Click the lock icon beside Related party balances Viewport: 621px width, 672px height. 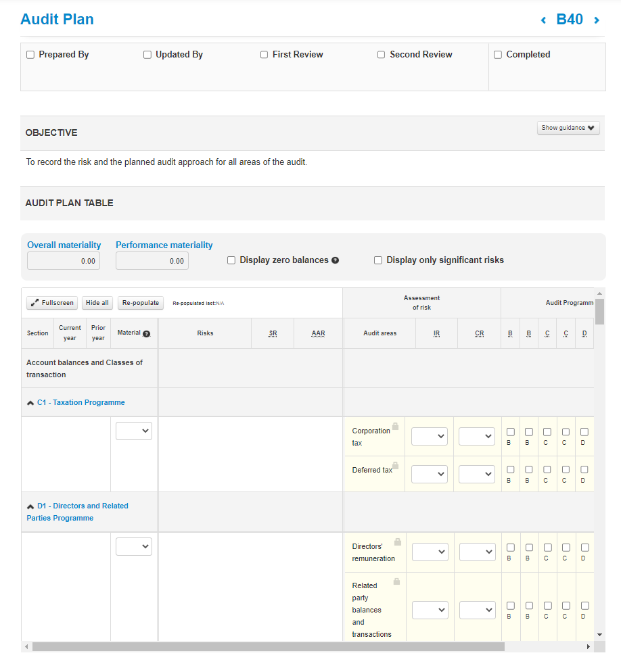397,580
